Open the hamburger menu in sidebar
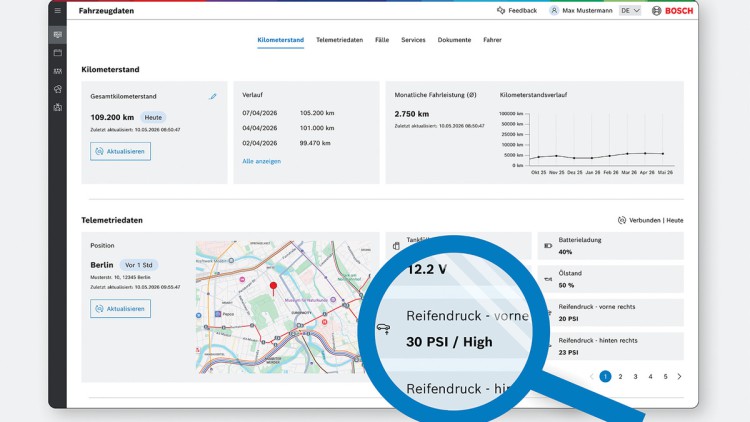750x422 pixels. [x=58, y=11]
